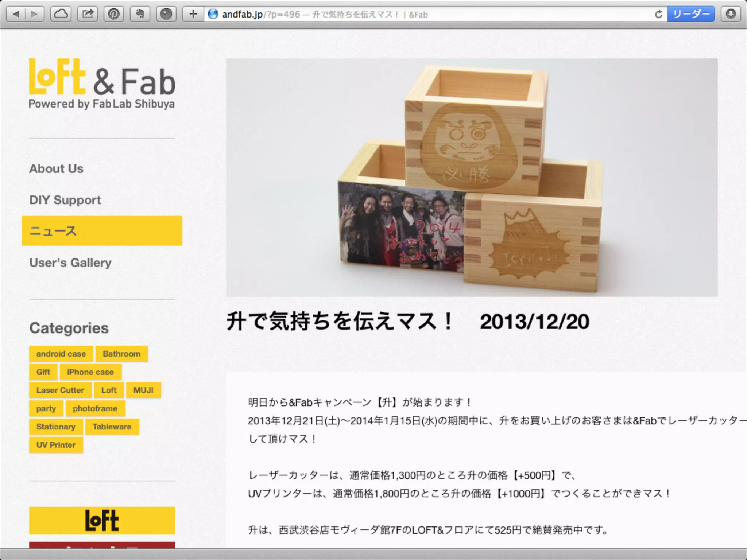Viewport: 747px width, 560px height.
Task: Select the UV Printer category tag
Action: click(56, 445)
